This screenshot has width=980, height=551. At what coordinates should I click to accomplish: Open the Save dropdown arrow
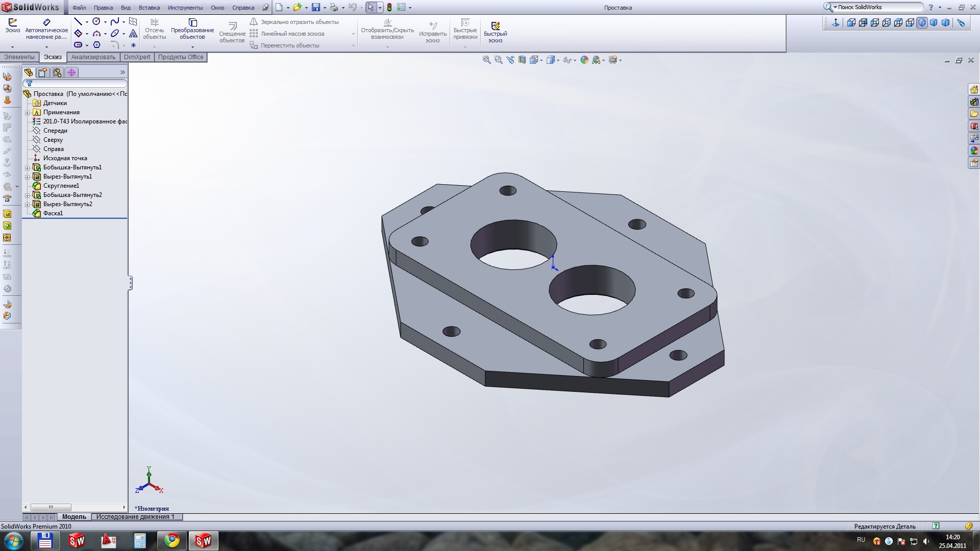click(325, 8)
